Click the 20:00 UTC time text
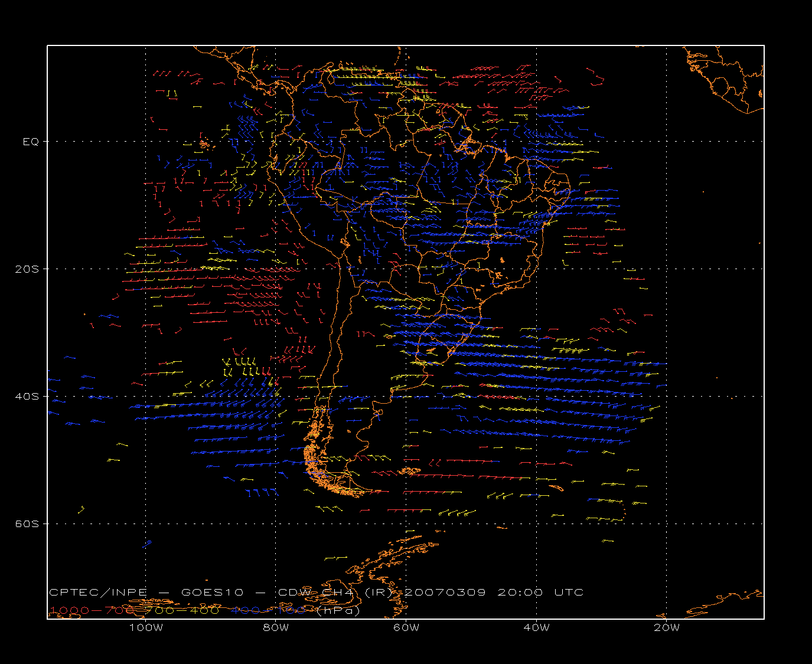Viewport: 812px width, 664px height. (x=540, y=593)
